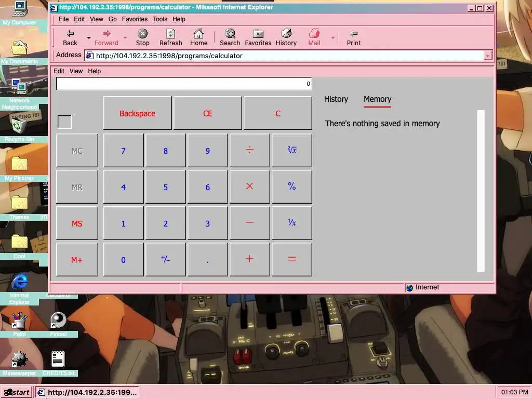
Task: Open the Search toolbar button
Action: 230,37
